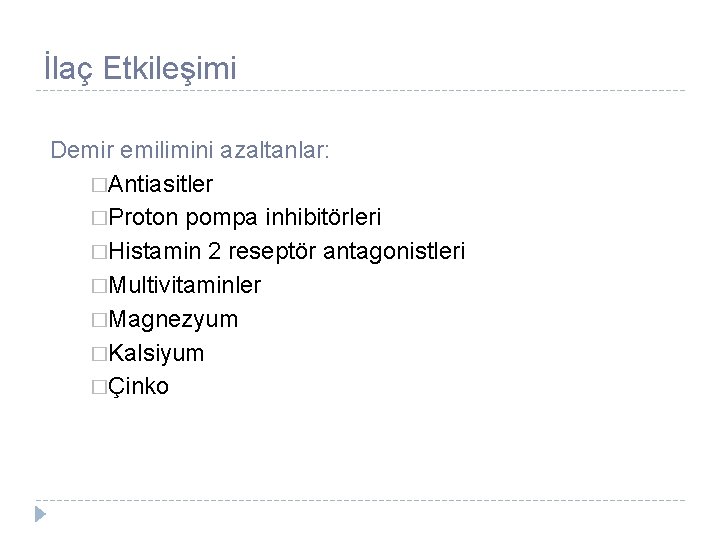Screen dimensions: 720x540
Task: Click the heading Demir emilimini azaltanlar
Action: tap(189, 151)
